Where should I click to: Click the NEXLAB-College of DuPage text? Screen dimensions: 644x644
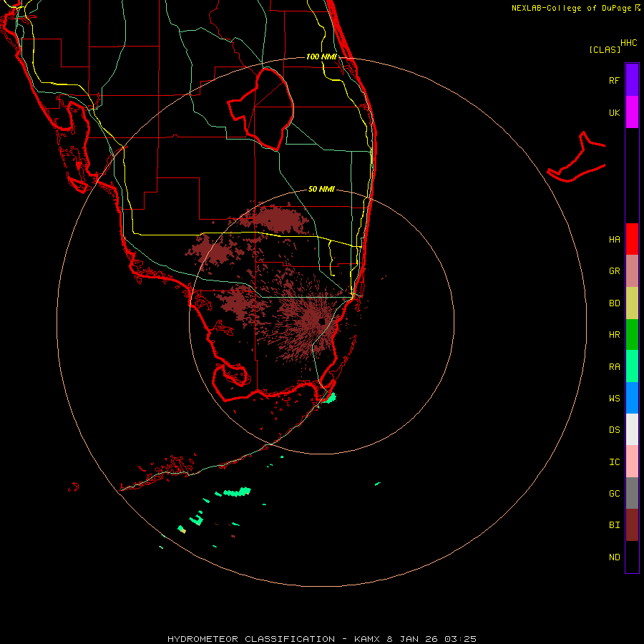pos(571,8)
